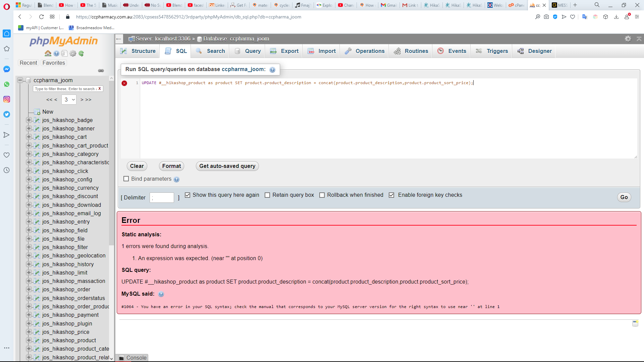Click Get auto-saved query button
The image size is (644, 362).
(x=227, y=166)
